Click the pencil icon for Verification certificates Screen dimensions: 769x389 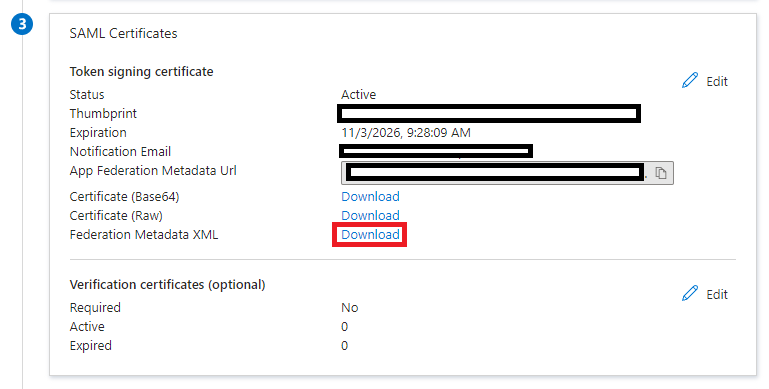[x=690, y=293]
